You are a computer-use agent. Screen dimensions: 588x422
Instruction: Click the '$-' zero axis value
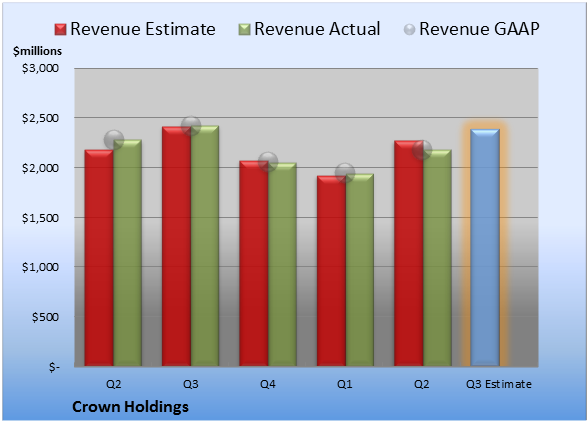[54, 367]
